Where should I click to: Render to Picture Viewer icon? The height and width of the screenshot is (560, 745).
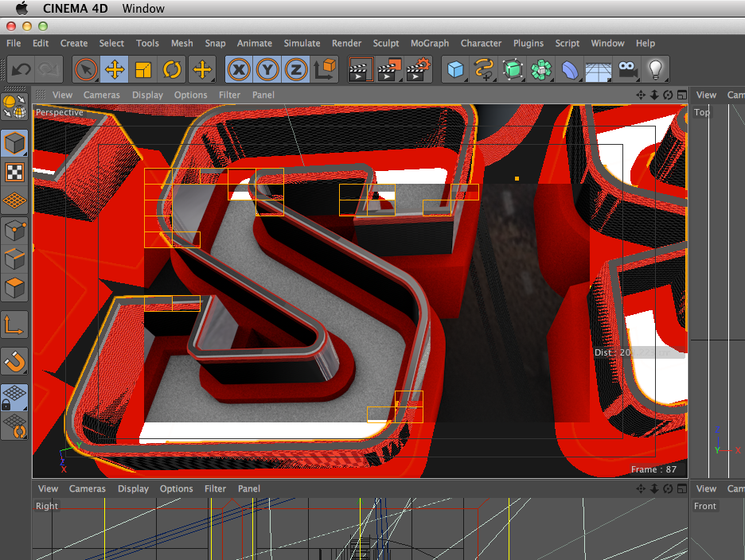click(389, 70)
